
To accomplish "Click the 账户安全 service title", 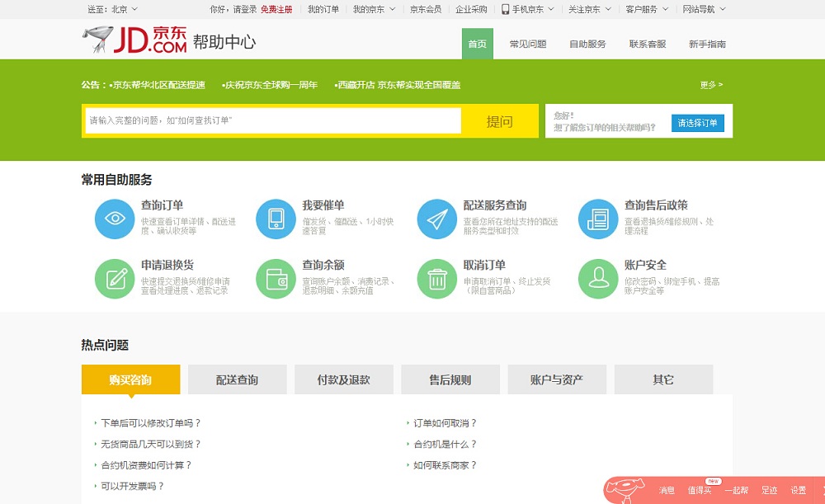I will 645,265.
